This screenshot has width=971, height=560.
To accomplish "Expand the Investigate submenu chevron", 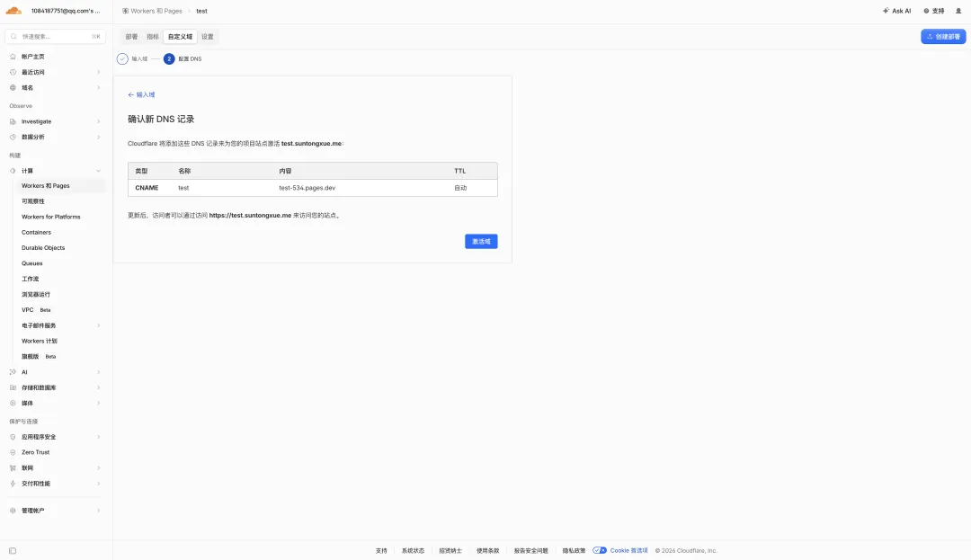I will [99, 122].
